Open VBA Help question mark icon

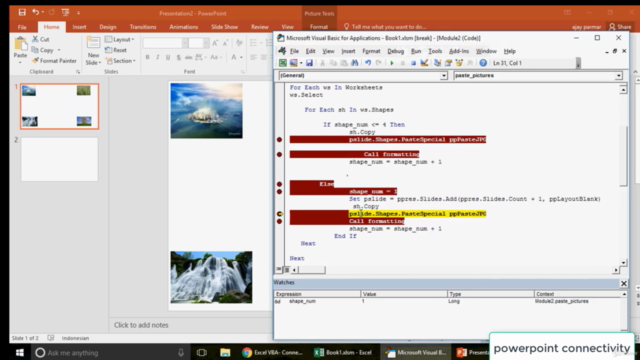(x=483, y=63)
